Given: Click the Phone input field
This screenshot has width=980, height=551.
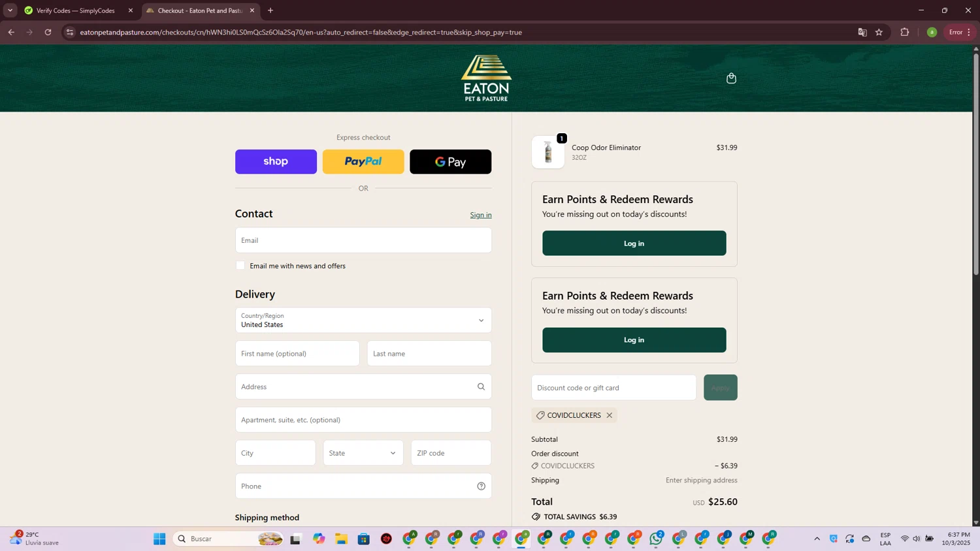Looking at the screenshot, I should pos(363,486).
